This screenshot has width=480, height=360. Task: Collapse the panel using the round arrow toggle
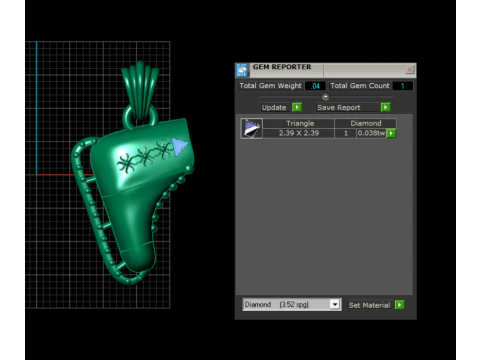point(325,97)
